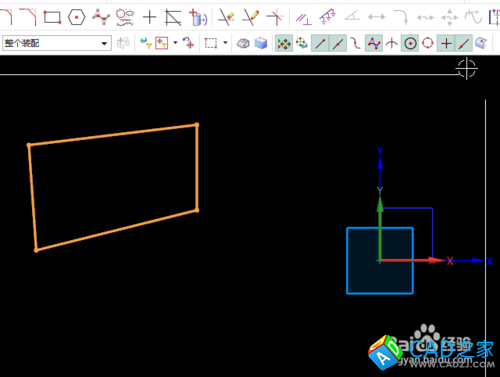This screenshot has width=500, height=377.
Task: Select the Studio Spline tool
Action: [x=101, y=17]
